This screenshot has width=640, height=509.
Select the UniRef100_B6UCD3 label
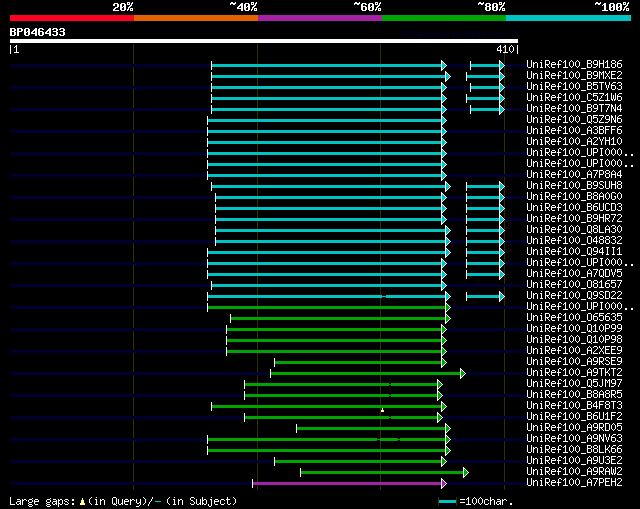(574, 208)
